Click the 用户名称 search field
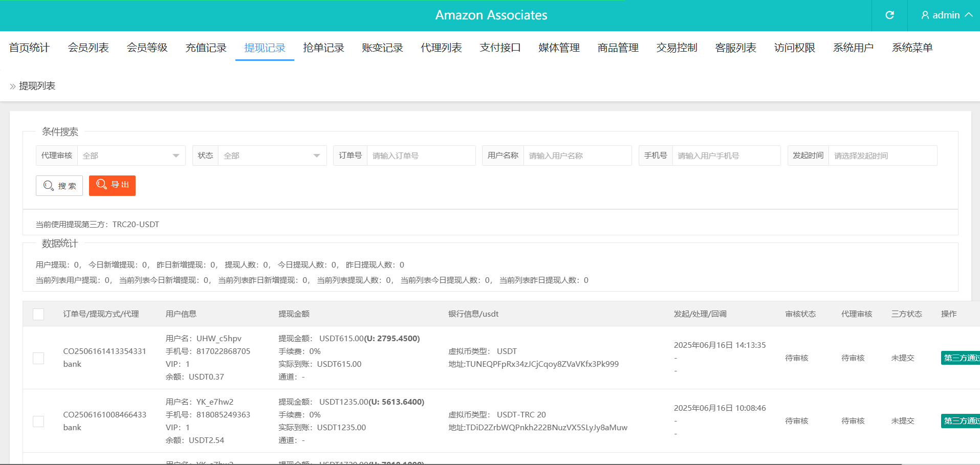Image resolution: width=980 pixels, height=465 pixels. (x=577, y=156)
